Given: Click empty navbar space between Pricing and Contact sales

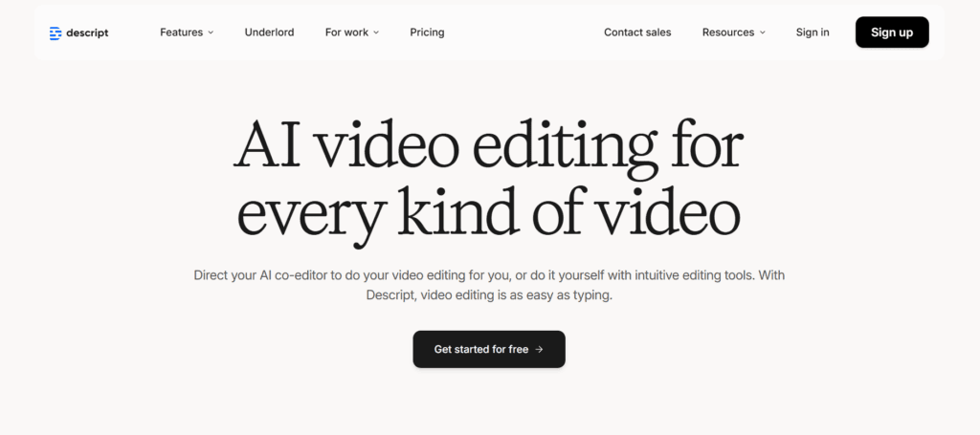Looking at the screenshot, I should tap(524, 33).
